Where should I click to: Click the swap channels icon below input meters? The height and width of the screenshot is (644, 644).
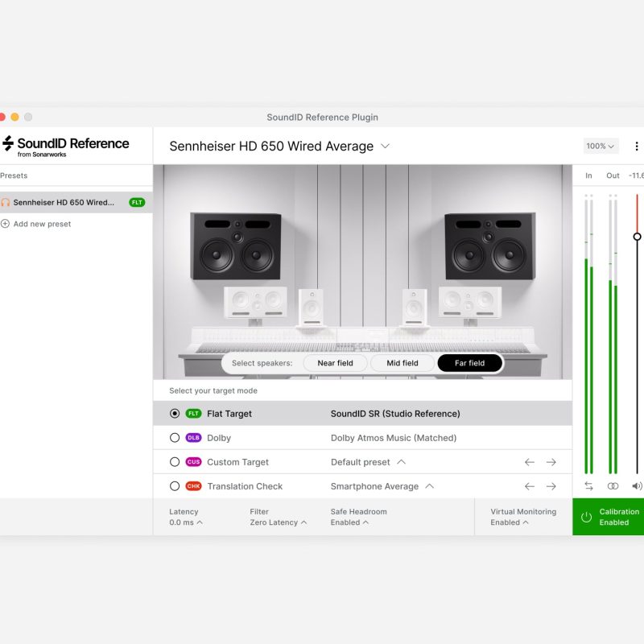tap(588, 486)
